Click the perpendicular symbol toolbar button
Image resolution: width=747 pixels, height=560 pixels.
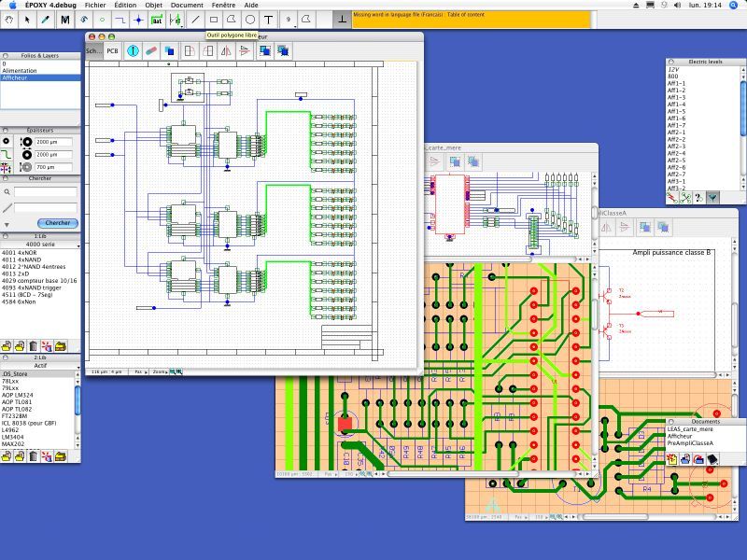342,20
